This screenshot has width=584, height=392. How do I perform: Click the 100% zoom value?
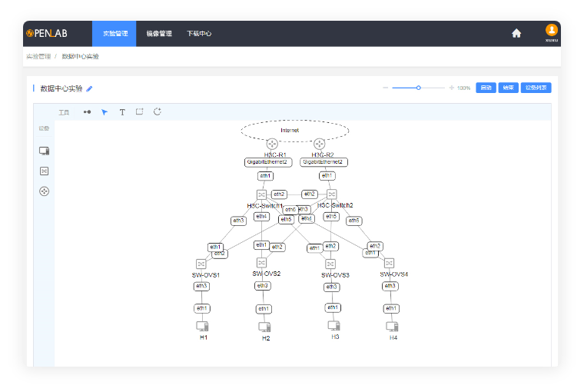tap(463, 88)
